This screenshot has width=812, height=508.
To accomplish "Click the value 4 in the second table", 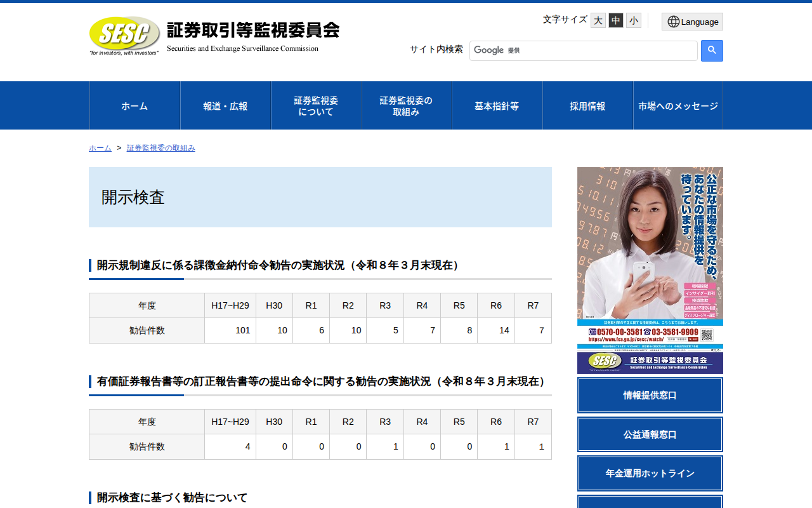I will pyautogui.click(x=248, y=446).
